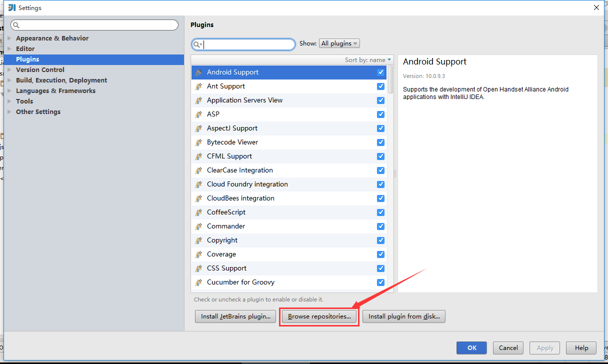608x364 pixels.
Task: Click the Cancel button
Action: tap(508, 348)
